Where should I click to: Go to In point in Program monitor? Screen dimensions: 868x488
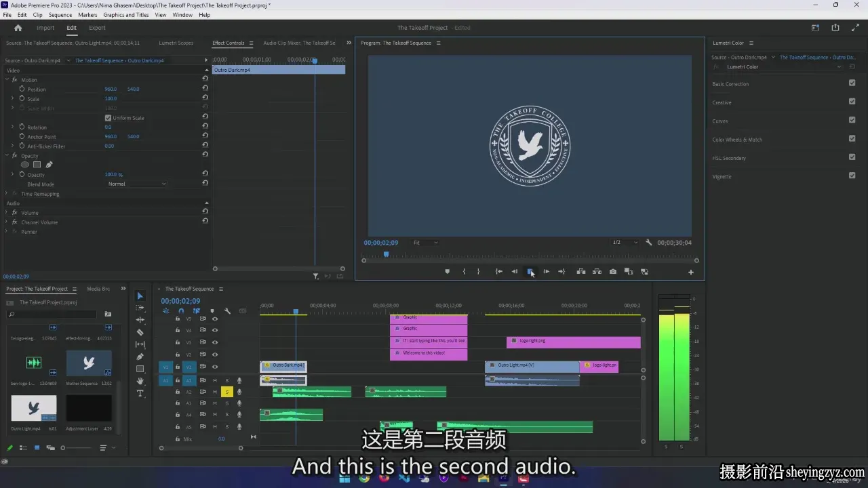tap(499, 272)
